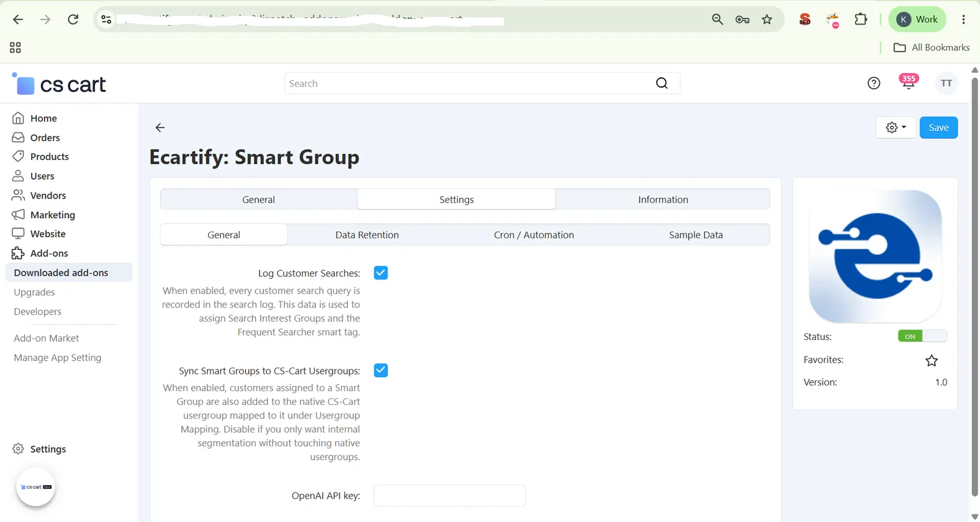This screenshot has height=522, width=980.
Task: Open the Cron / Automation sub-tab
Action: click(x=534, y=235)
